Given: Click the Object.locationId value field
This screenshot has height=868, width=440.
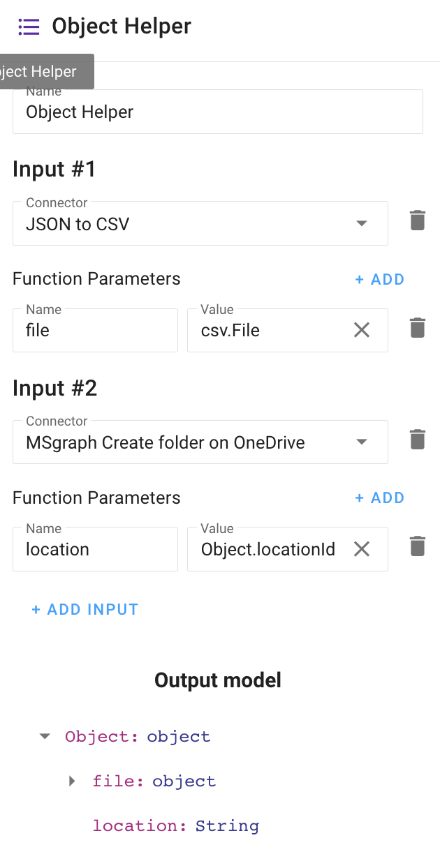Looking at the screenshot, I should click(269, 550).
